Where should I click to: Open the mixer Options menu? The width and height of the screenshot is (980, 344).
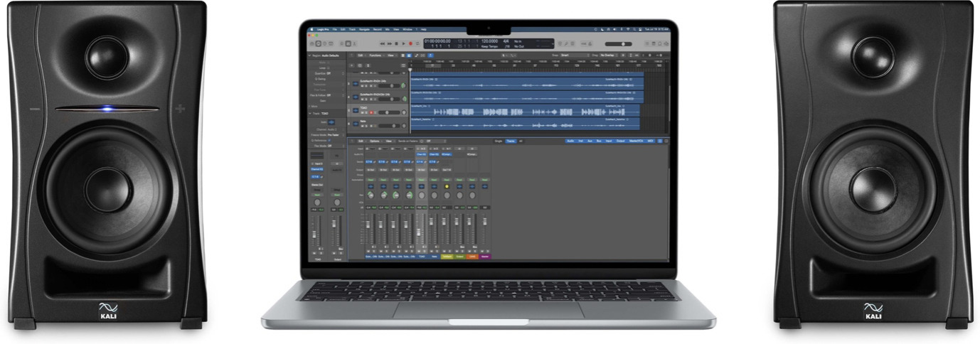[375, 141]
